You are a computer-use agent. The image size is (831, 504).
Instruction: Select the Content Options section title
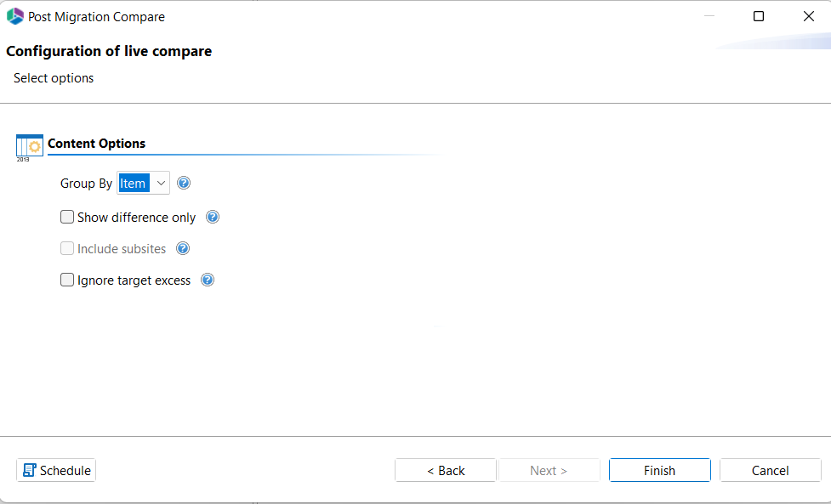tap(96, 144)
